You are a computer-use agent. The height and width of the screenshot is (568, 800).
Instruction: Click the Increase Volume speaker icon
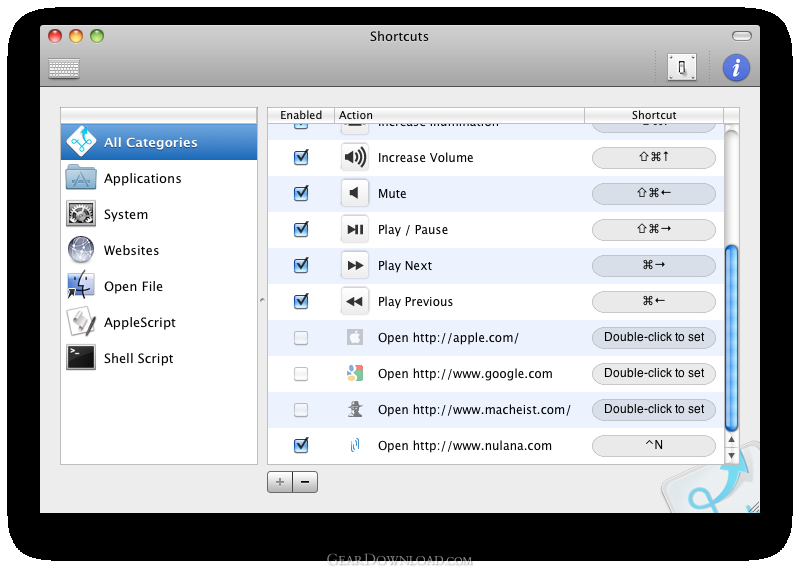click(355, 157)
